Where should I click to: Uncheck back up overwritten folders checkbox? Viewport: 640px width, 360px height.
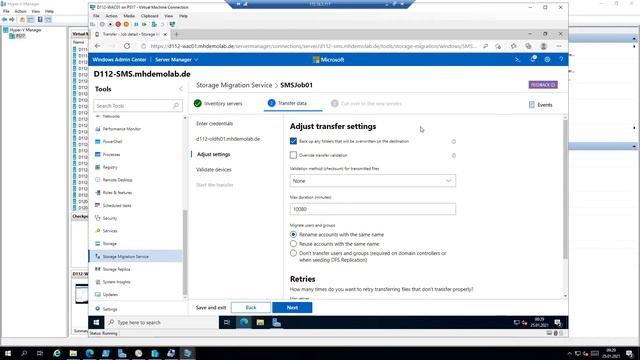[x=293, y=141]
